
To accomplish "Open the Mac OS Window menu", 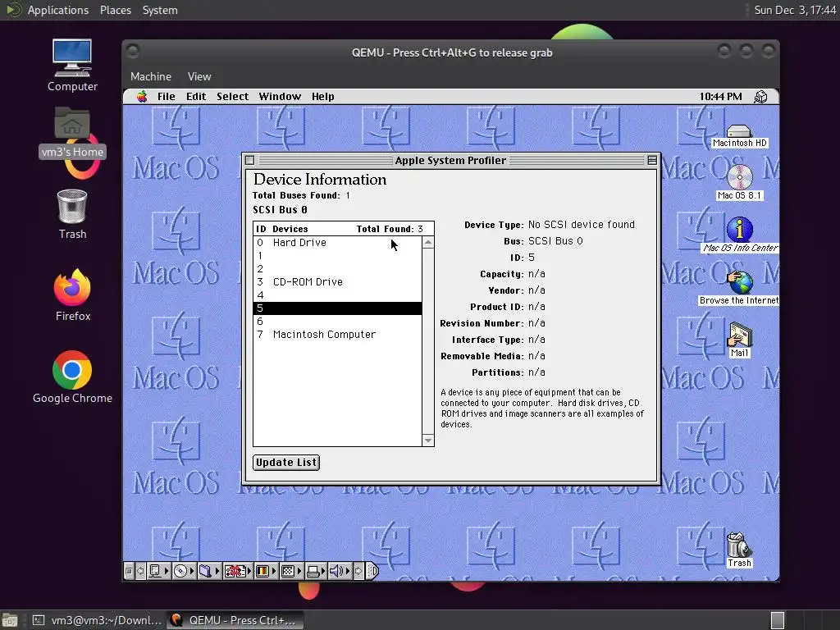I will pos(280,97).
